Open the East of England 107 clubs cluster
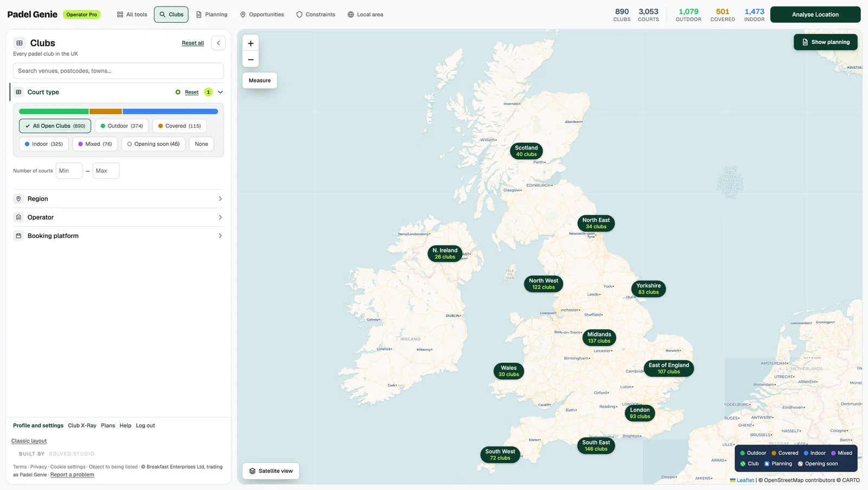Image resolution: width=868 pixels, height=490 pixels. click(x=669, y=369)
